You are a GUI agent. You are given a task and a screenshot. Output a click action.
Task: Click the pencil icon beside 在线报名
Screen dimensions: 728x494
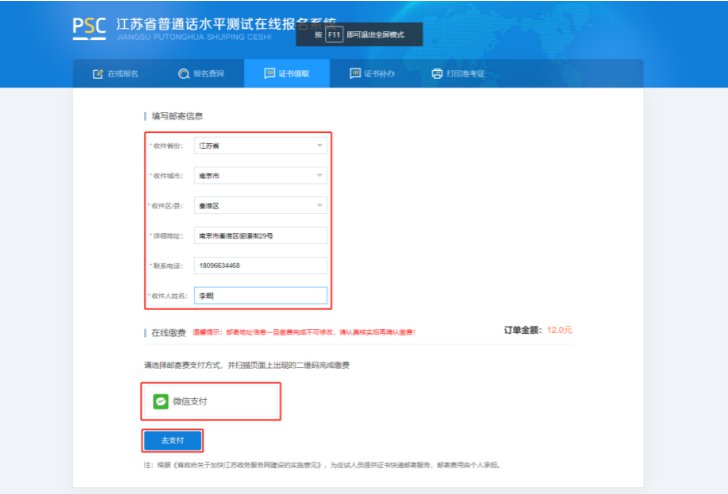point(98,74)
